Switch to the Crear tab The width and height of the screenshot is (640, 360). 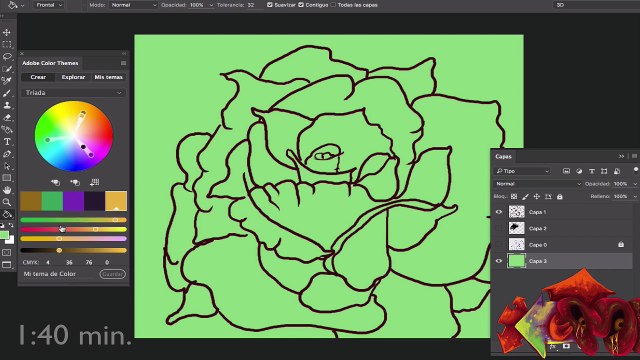point(38,77)
